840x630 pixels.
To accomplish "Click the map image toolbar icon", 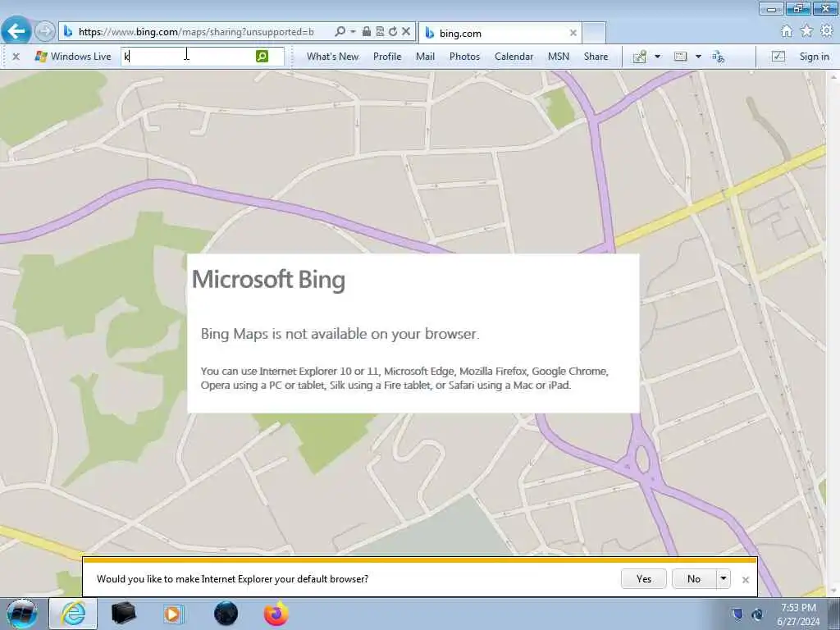I will point(640,57).
